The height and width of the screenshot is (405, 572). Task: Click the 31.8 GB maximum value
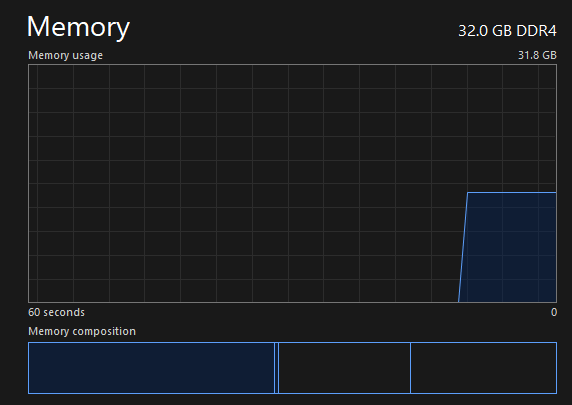pos(537,55)
